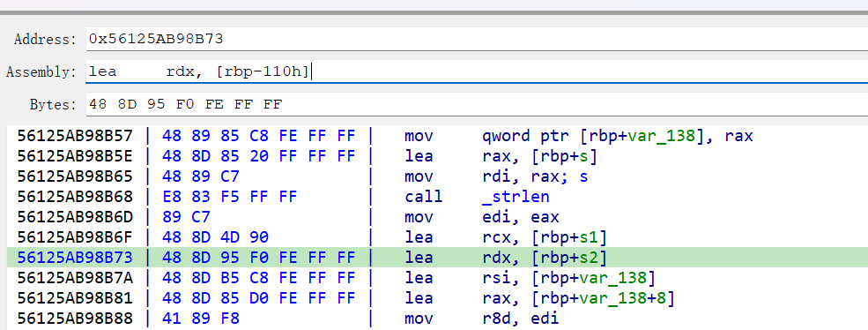Select address 56125AB98B5E

click(75, 156)
